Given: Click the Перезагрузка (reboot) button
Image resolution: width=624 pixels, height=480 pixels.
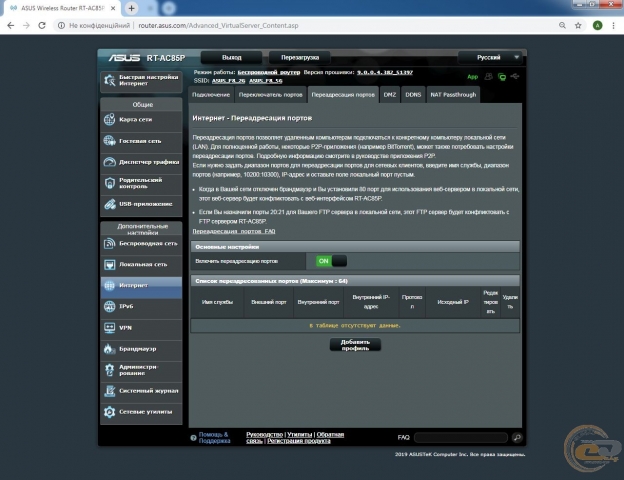Looking at the screenshot, I should (299, 58).
